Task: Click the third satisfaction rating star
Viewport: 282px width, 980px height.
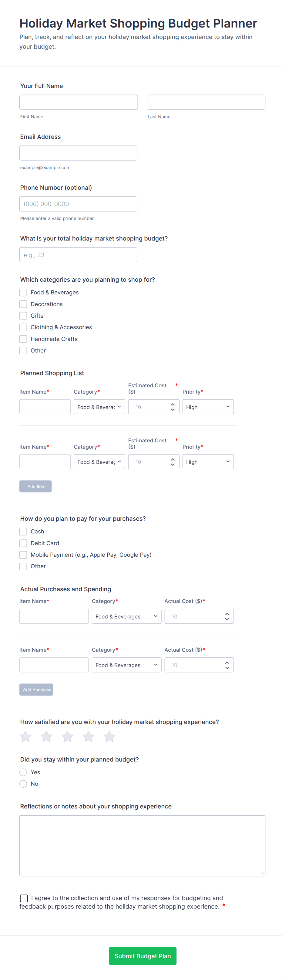Action: tap(67, 736)
